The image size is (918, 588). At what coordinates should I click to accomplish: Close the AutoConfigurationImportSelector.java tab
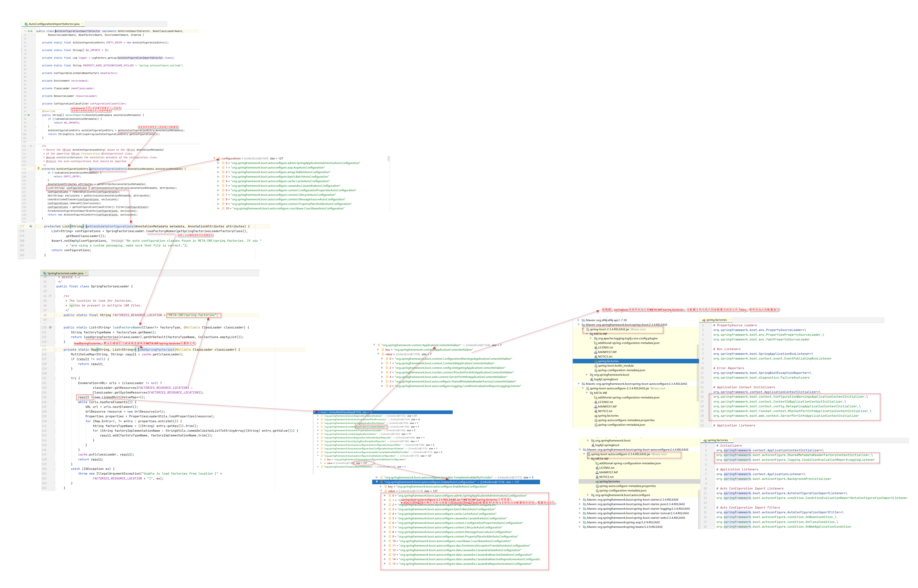coord(82,24)
